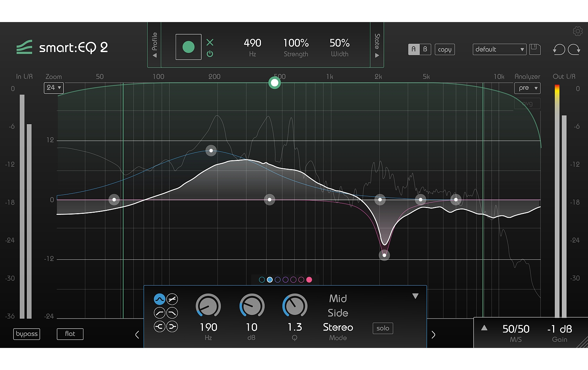Choose Mid processing mode
Image resolution: width=588 pixels, height=370 pixels.
click(x=338, y=298)
